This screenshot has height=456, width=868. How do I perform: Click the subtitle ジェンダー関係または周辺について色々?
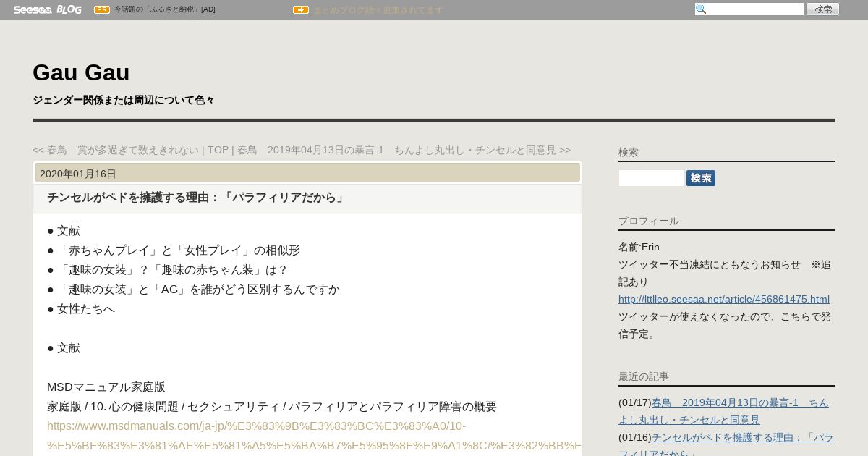(x=124, y=100)
